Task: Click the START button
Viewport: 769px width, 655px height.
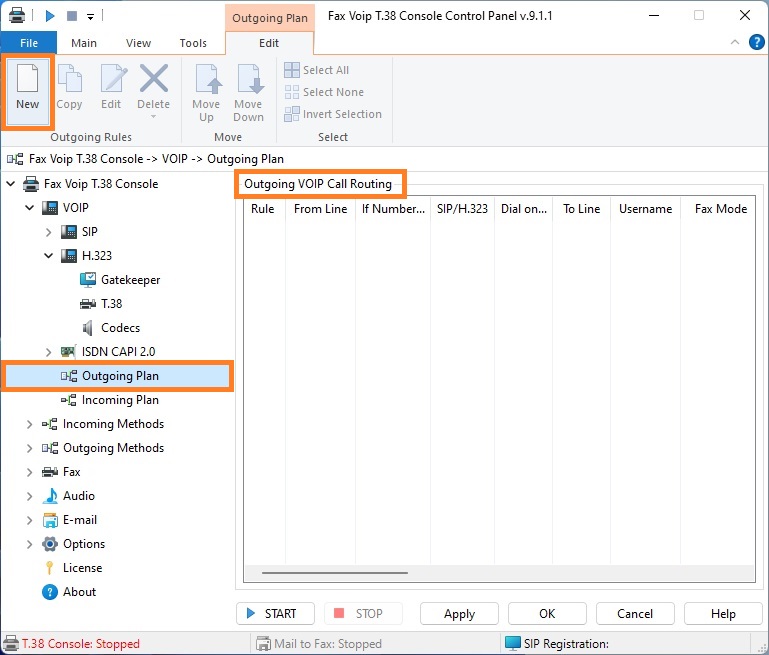Action: [x=275, y=614]
